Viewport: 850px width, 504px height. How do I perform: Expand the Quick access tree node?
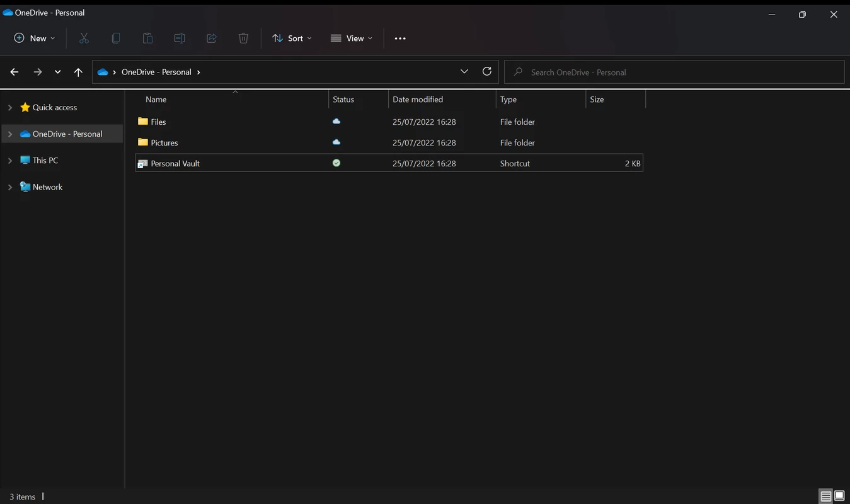click(10, 108)
